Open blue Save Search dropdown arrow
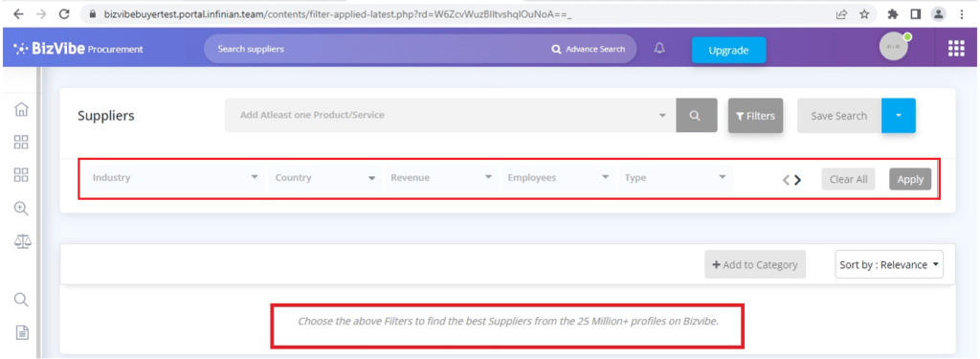The image size is (980, 359). [x=898, y=115]
